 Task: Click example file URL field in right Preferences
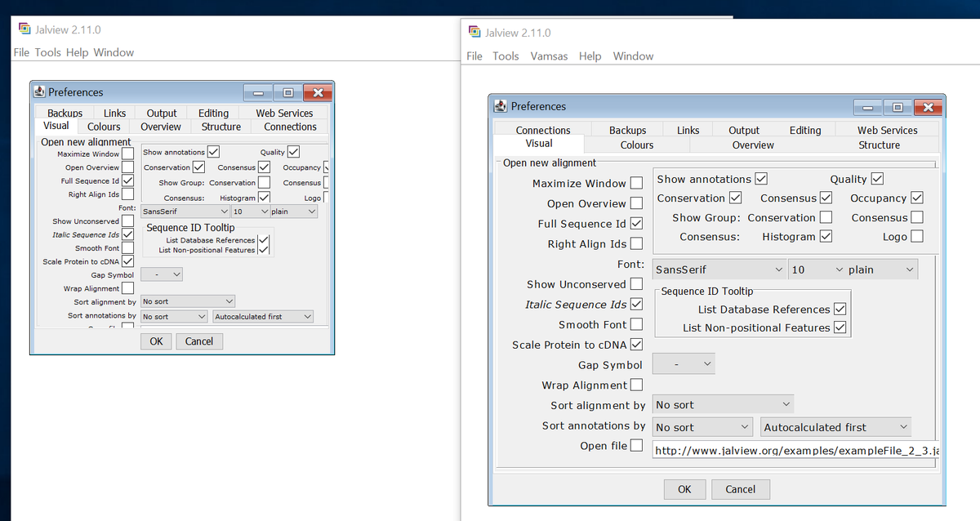pyautogui.click(x=796, y=450)
